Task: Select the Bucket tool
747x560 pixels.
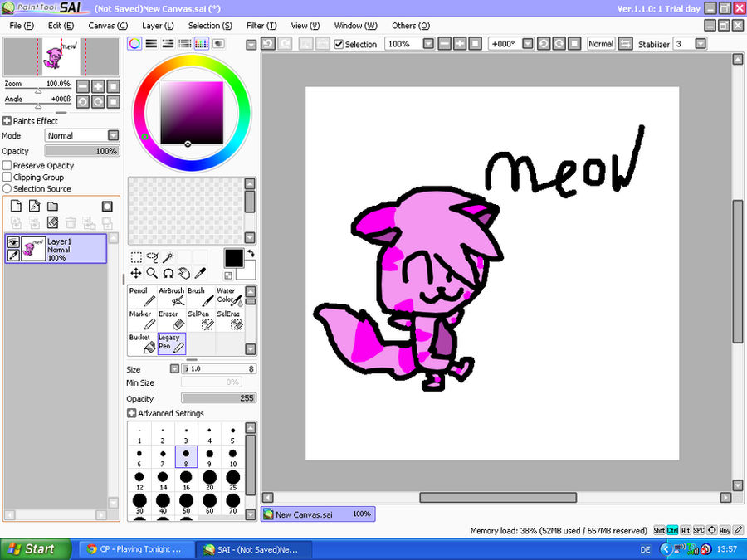Action: coord(143,343)
